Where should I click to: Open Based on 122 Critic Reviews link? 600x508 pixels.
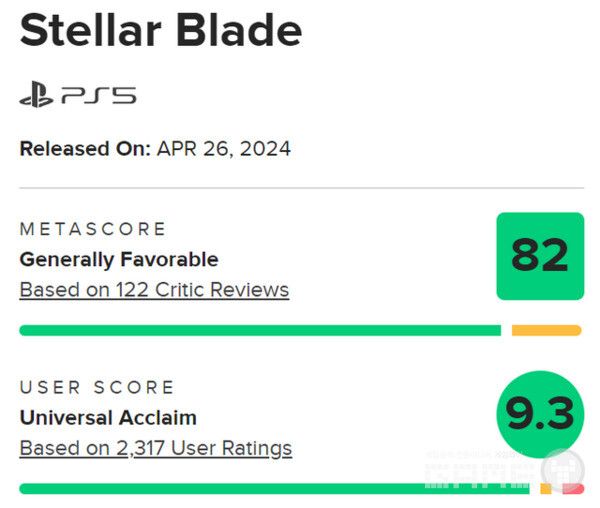point(154,290)
